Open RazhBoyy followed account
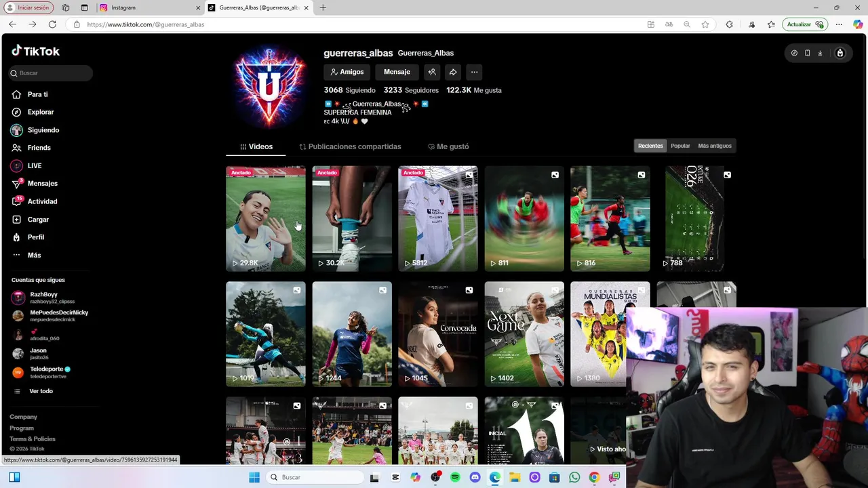 [x=44, y=298]
